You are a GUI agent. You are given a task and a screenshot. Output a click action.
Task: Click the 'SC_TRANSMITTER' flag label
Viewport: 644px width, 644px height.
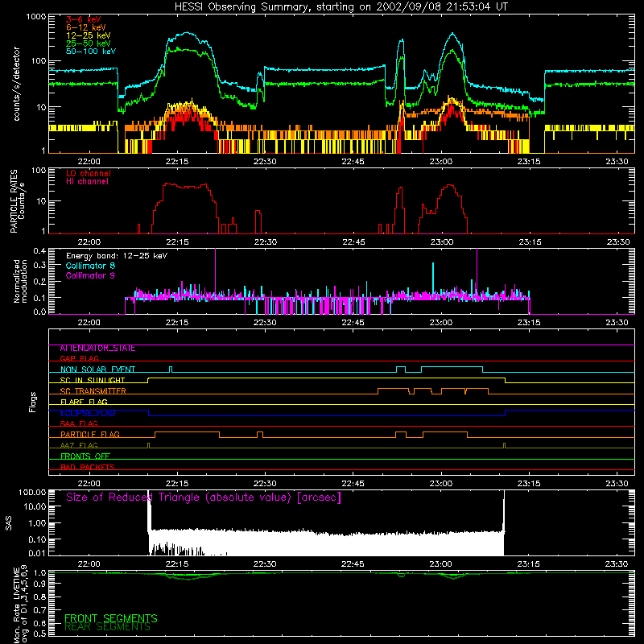pos(93,391)
